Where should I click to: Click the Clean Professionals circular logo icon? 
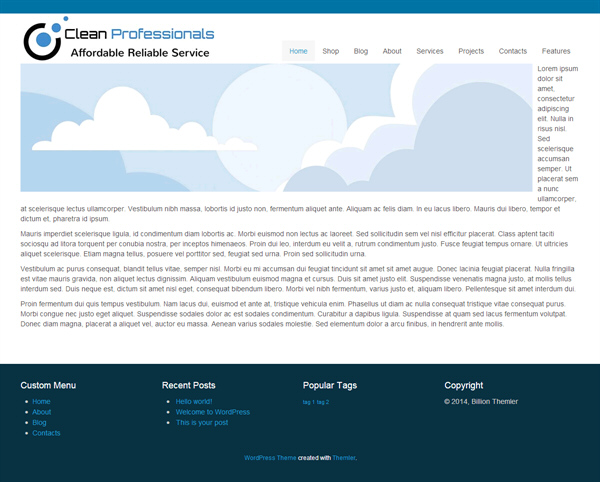click(x=45, y=38)
